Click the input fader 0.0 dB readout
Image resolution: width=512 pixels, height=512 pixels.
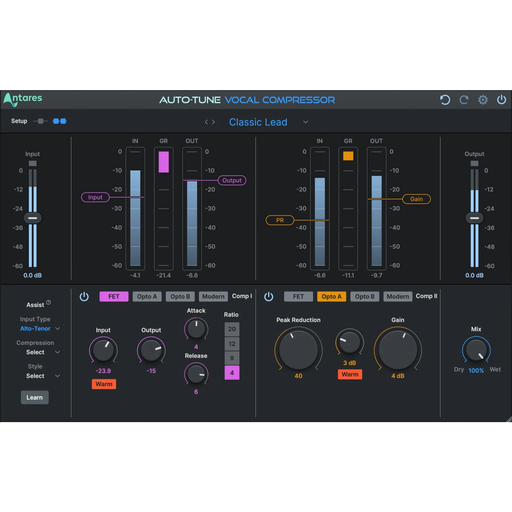(33, 275)
